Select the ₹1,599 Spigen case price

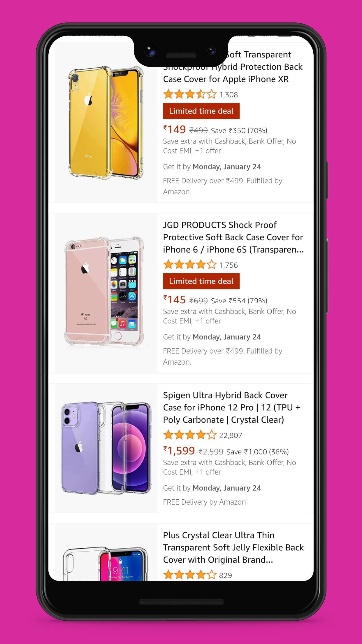[x=179, y=451]
